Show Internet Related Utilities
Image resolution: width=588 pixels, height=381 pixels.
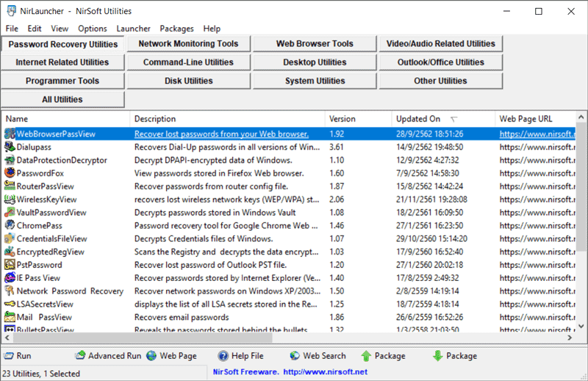pyautogui.click(x=62, y=63)
